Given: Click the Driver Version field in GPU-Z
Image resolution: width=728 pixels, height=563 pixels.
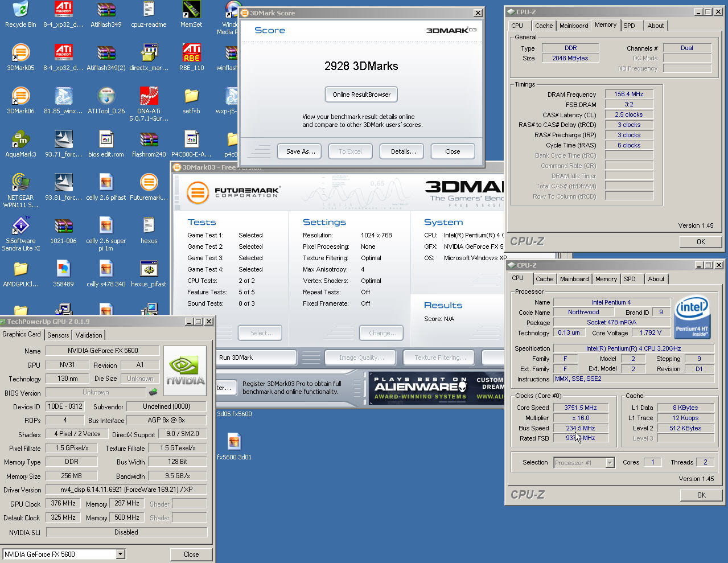Looking at the screenshot, I should click(126, 490).
